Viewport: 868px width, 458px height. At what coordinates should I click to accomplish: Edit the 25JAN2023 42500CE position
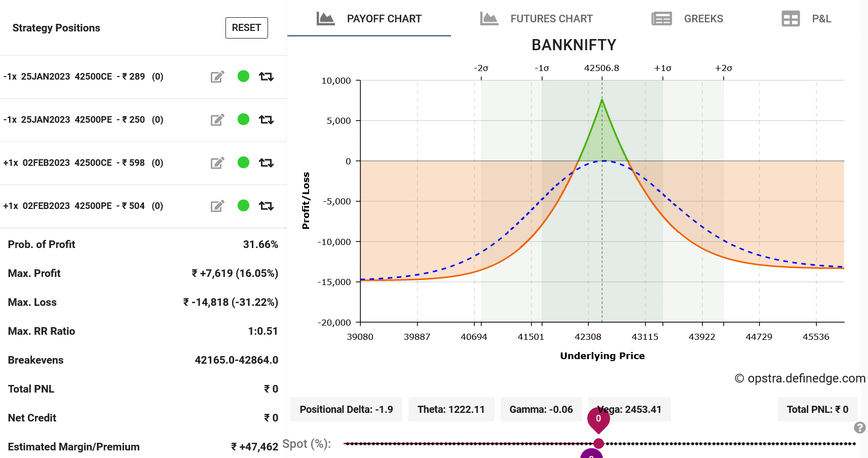coord(217,77)
